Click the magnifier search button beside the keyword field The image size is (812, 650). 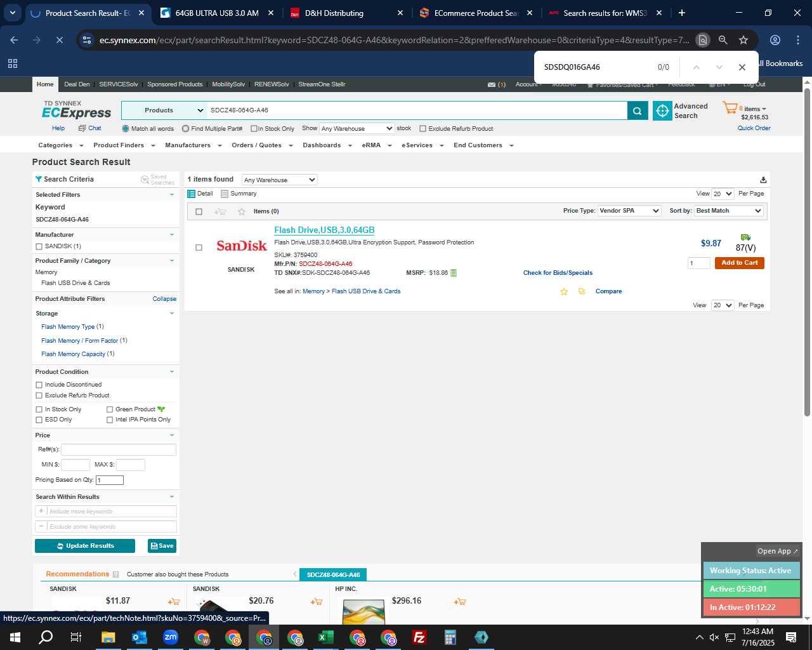pyautogui.click(x=638, y=110)
